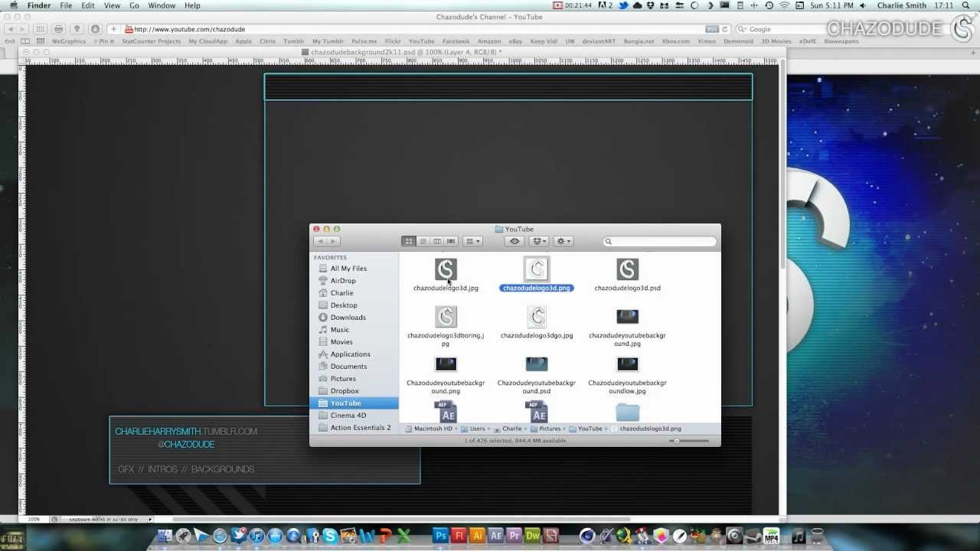This screenshot has height=551, width=980.
Task: Select Action Essentials 2 in sidebar
Action: tap(360, 428)
